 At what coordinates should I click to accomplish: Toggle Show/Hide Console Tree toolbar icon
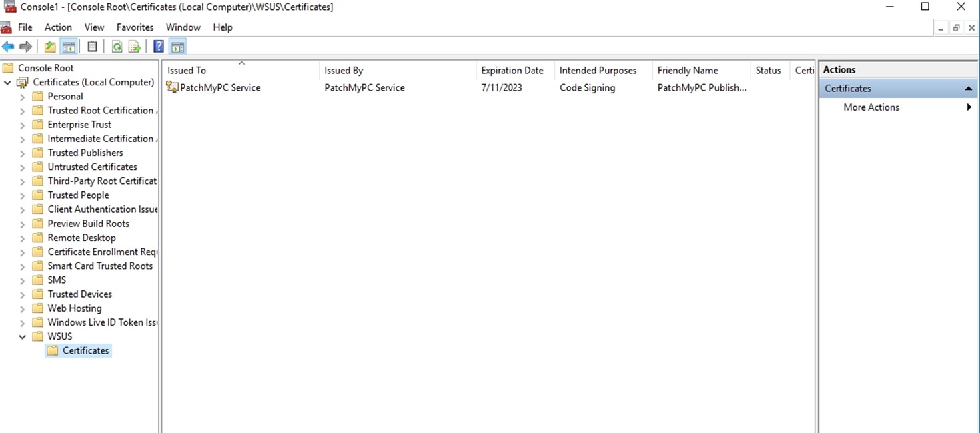pos(69,47)
